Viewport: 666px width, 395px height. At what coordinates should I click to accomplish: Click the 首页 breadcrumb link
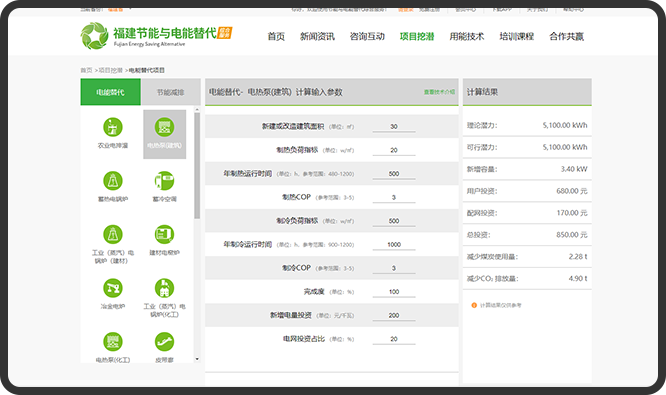[86, 70]
